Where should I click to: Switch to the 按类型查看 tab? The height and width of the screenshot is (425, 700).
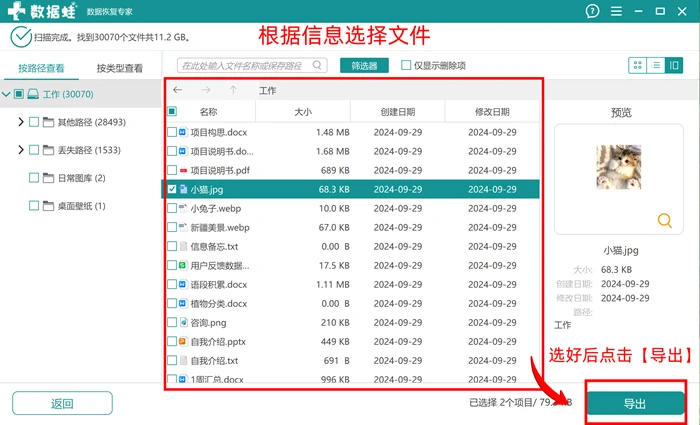[120, 68]
